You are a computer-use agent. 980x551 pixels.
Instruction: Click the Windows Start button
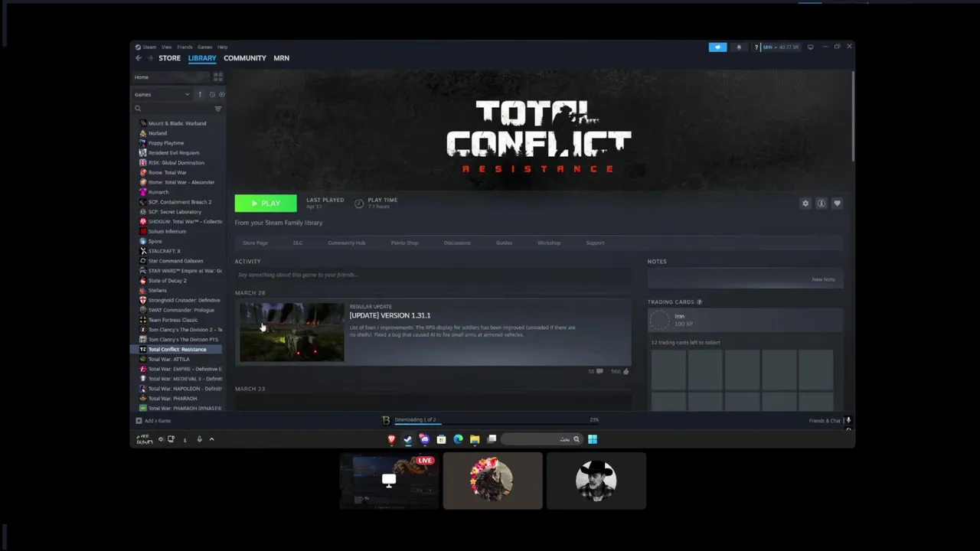[593, 439]
